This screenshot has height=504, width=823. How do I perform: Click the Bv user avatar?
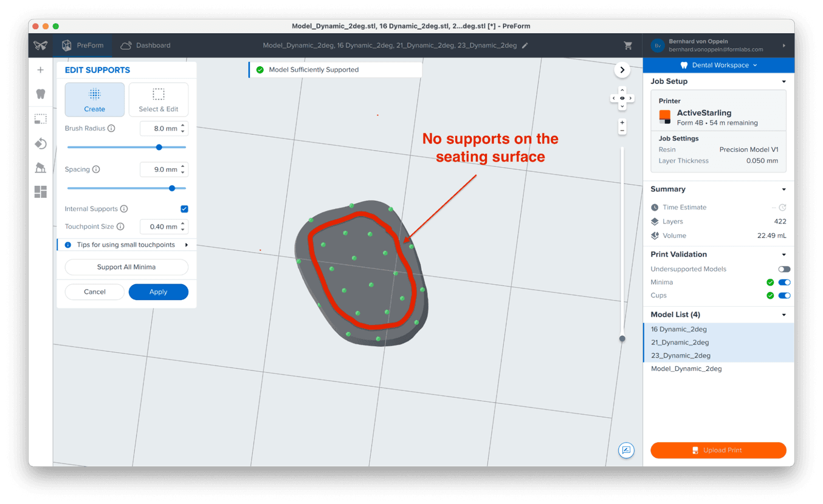click(x=658, y=46)
